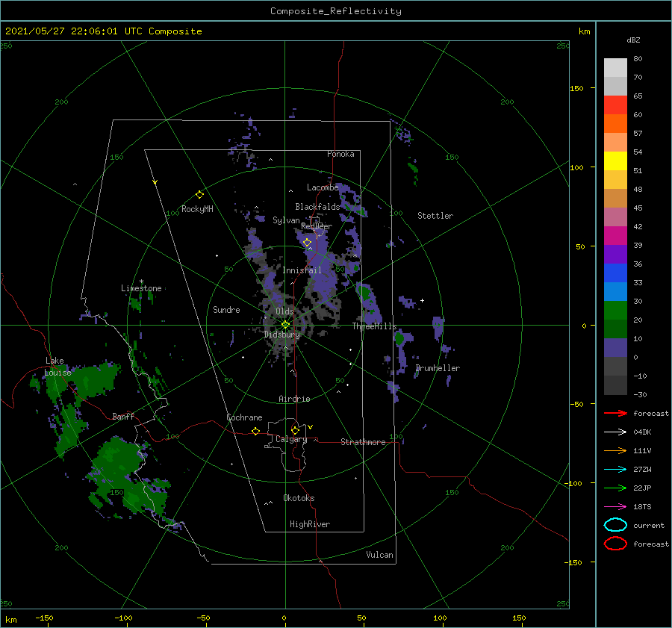Click the Sylvan label
Screen dimensions: 672x628
286,220
